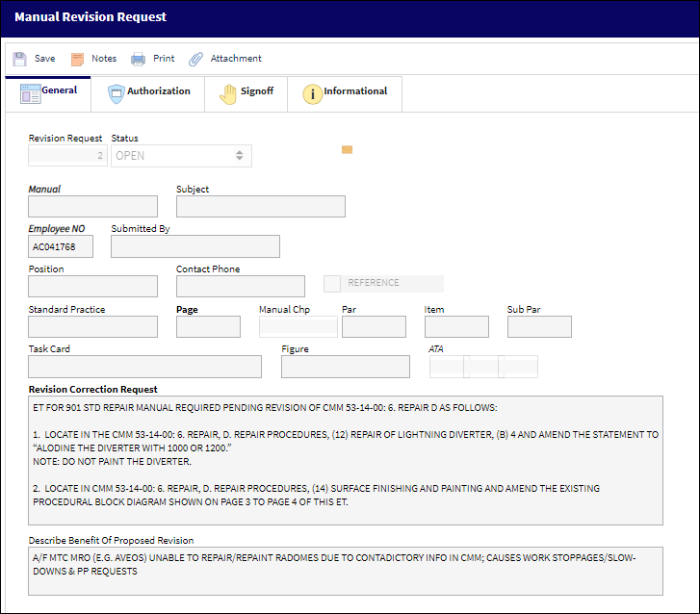Switch to the General tab

(48, 93)
